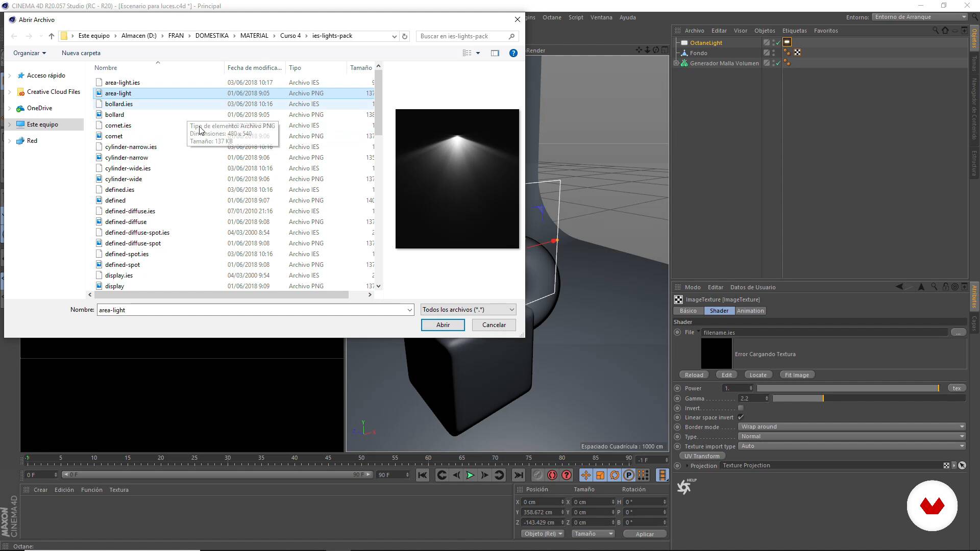980x551 pixels.
Task: Click ImageTexture checkerboard shader icon
Action: 678,299
